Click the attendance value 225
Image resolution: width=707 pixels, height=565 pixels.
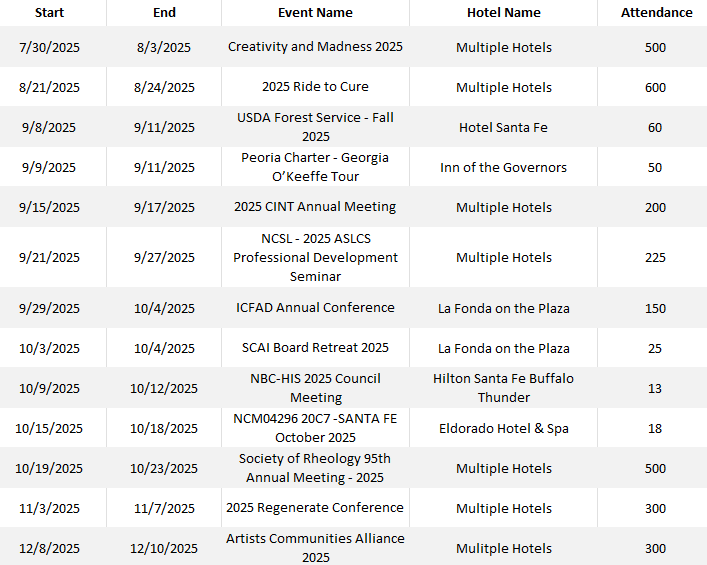(655, 257)
